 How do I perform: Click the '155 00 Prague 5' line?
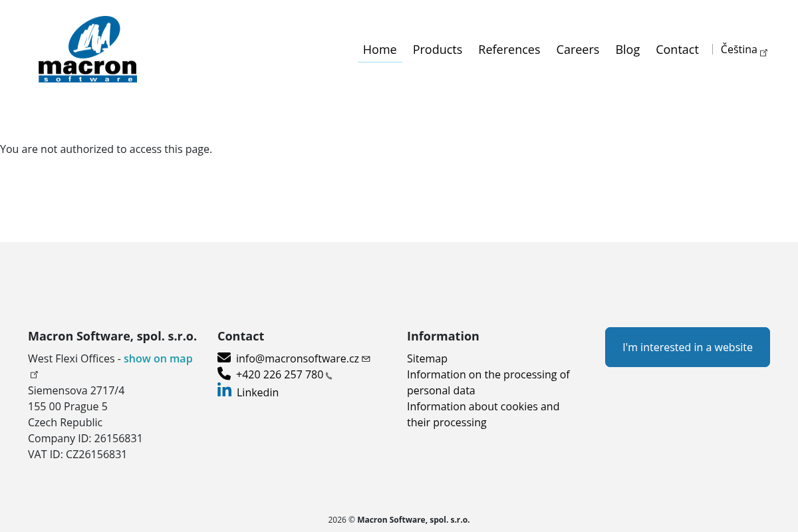(x=68, y=406)
